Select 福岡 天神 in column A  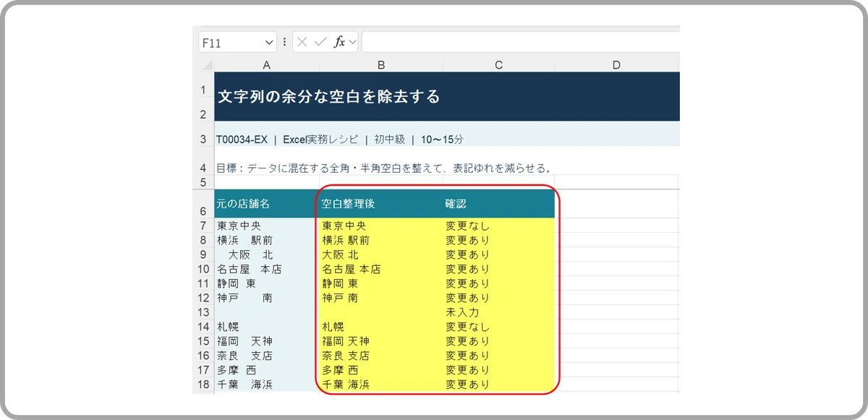(x=266, y=341)
